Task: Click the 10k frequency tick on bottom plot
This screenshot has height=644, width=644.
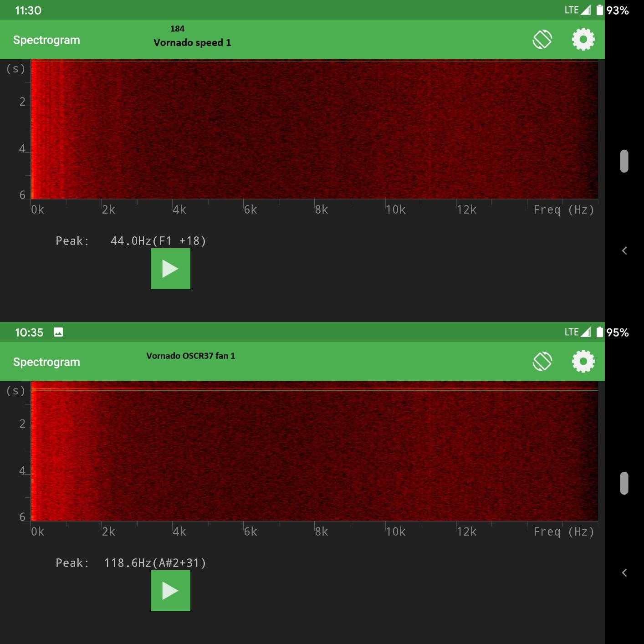Action: pos(395,532)
